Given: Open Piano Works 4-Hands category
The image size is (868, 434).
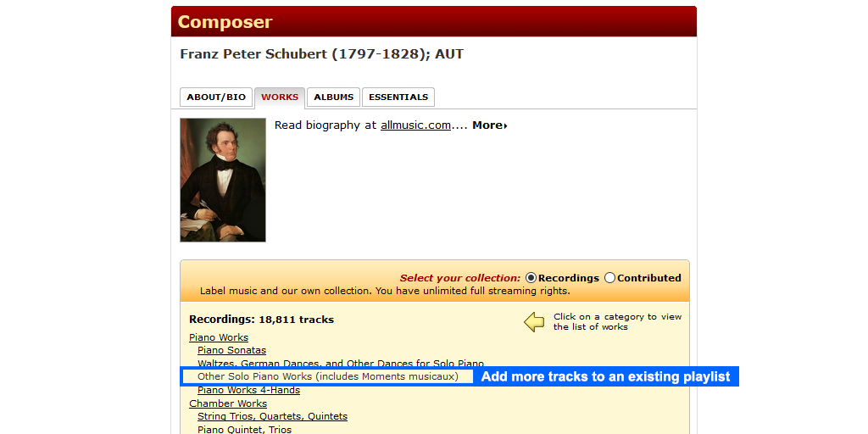Looking at the screenshot, I should tap(248, 390).
